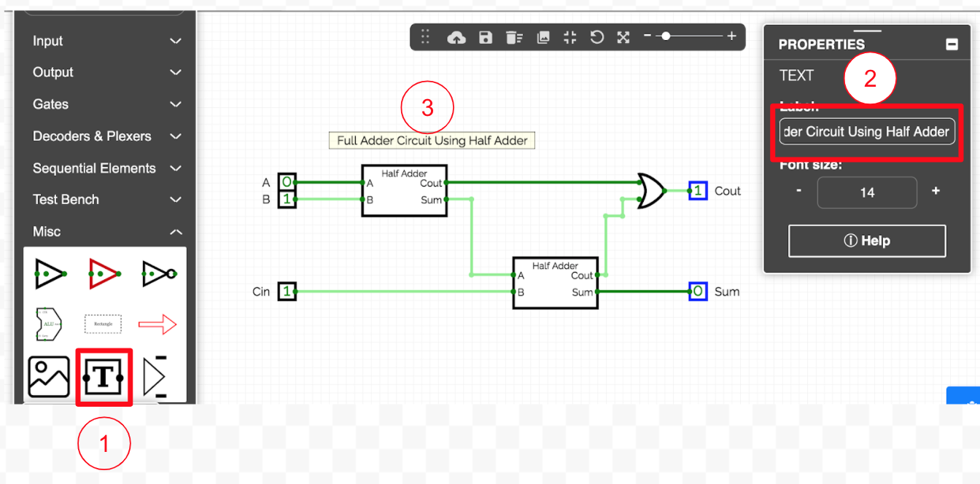This screenshot has height=484, width=980.
Task: Click the download image icon in toolbar
Action: coord(543,37)
